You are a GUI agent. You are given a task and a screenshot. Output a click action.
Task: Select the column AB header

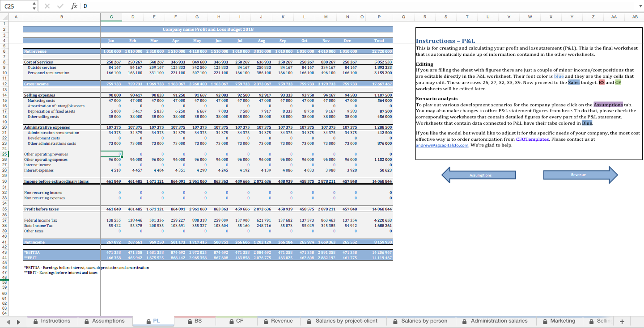coord(635,17)
